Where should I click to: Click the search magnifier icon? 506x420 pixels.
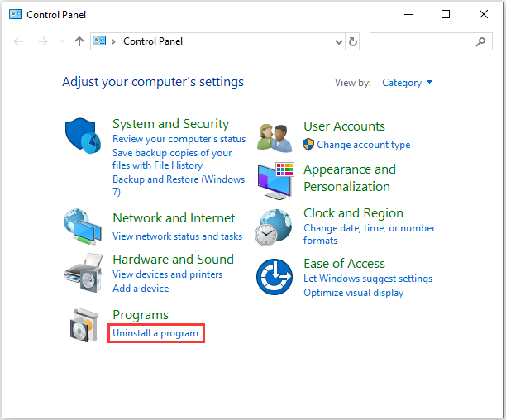pyautogui.click(x=480, y=41)
